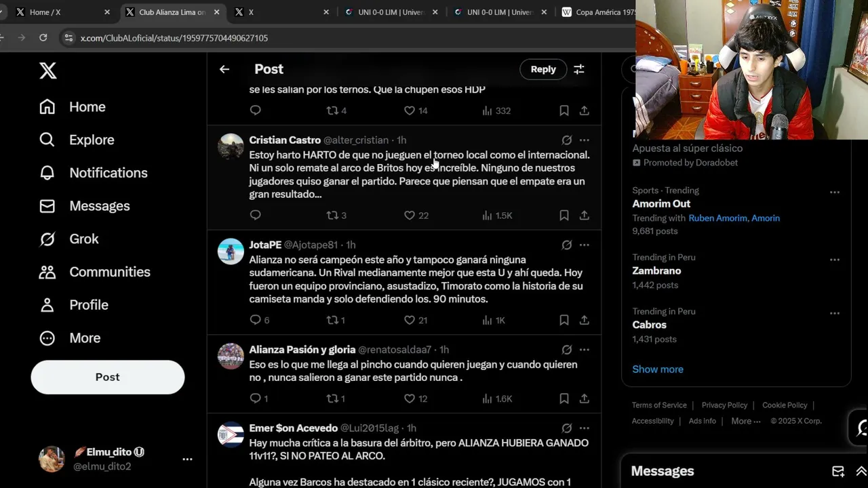Image resolution: width=868 pixels, height=488 pixels.
Task: Like Alianza Pasión y gloria's post
Action: click(x=416, y=399)
